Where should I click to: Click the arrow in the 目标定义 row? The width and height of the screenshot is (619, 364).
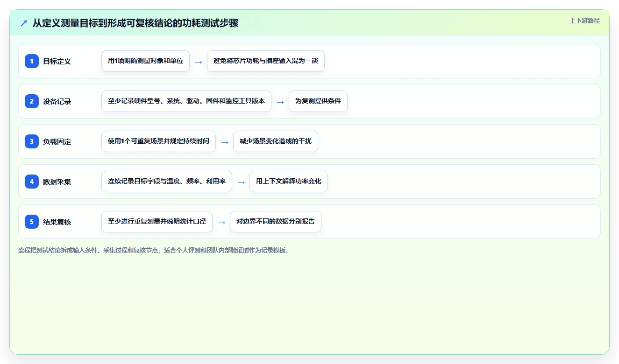coord(199,62)
